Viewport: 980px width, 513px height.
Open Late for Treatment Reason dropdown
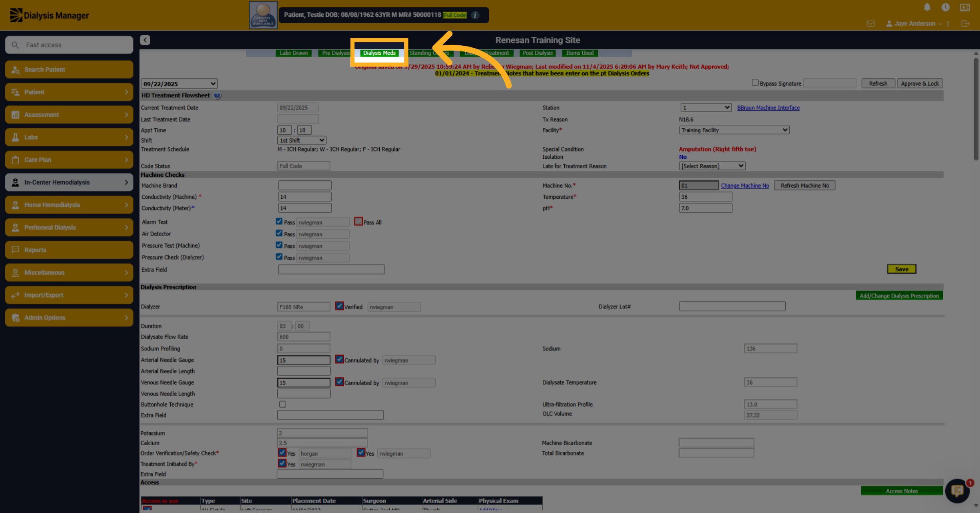pyautogui.click(x=712, y=166)
